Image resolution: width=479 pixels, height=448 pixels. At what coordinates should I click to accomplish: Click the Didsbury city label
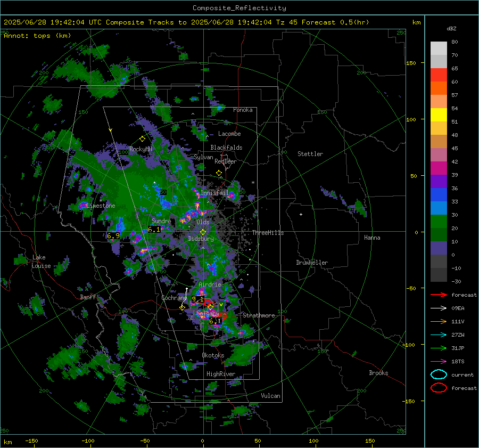coord(201,239)
